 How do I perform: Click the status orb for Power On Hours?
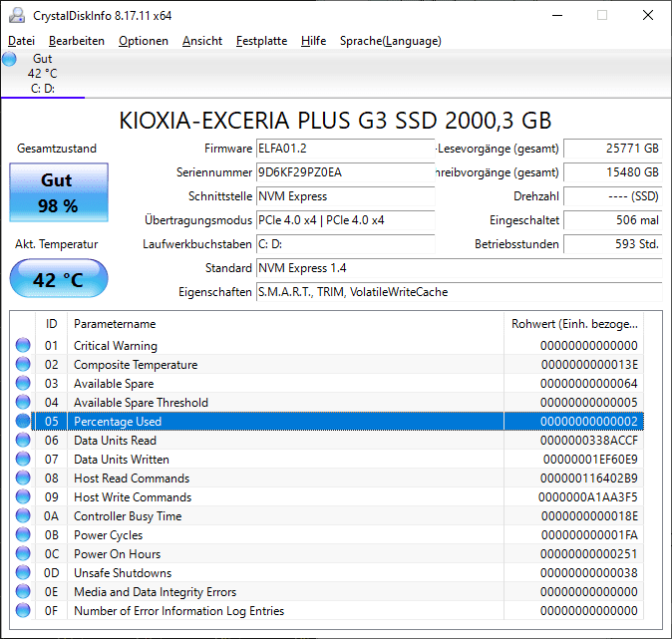[23, 553]
